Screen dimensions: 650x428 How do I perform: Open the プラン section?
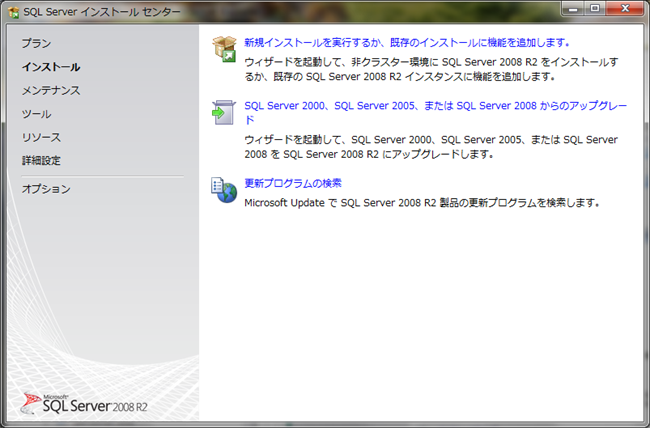[36, 43]
